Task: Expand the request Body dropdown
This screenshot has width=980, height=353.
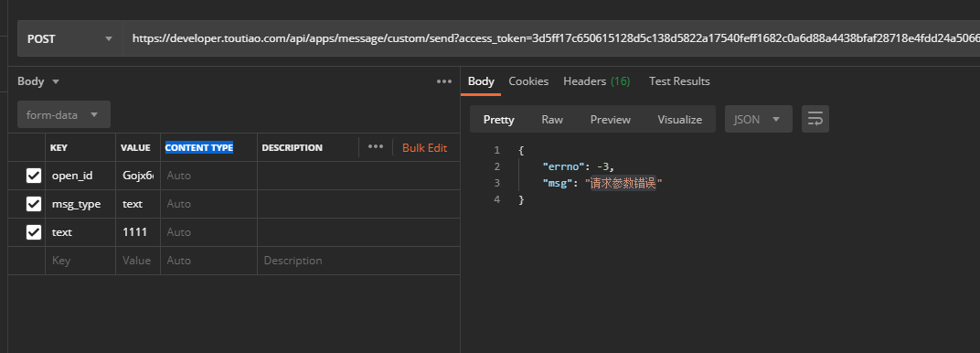Action: point(38,81)
